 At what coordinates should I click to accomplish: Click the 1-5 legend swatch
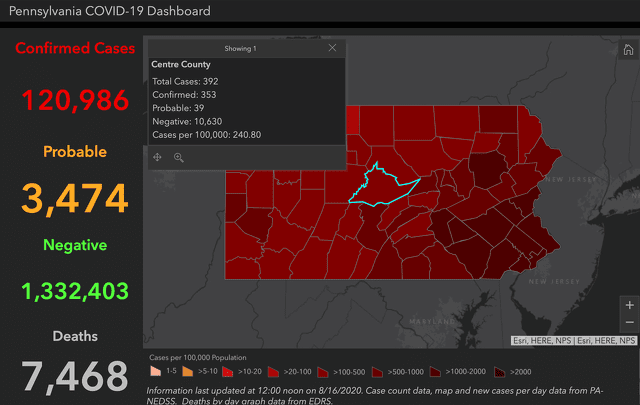point(155,372)
